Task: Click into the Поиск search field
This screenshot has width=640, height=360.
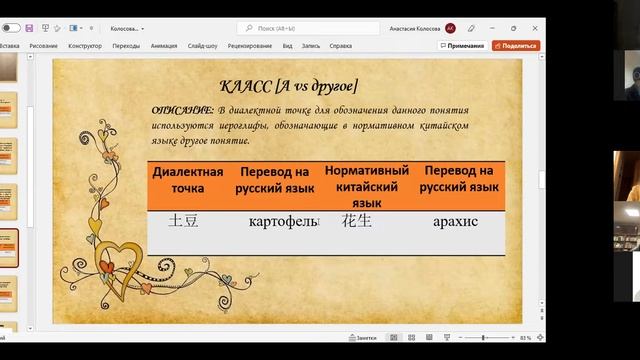Action: click(x=308, y=28)
